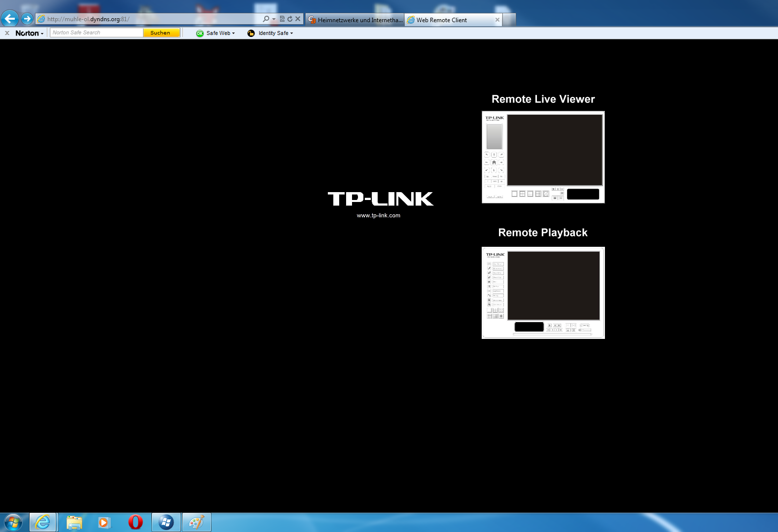
Task: Open Windows Explorer folder from taskbar
Action: click(74, 522)
